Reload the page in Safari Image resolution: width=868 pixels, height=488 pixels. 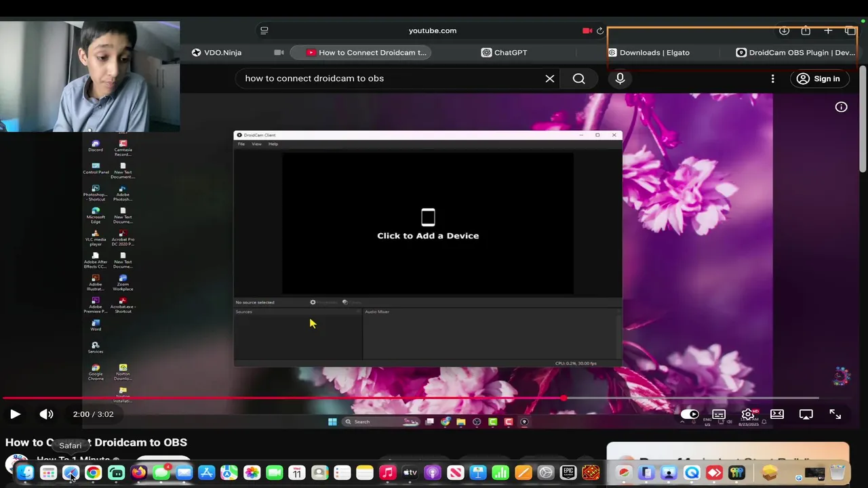click(600, 30)
